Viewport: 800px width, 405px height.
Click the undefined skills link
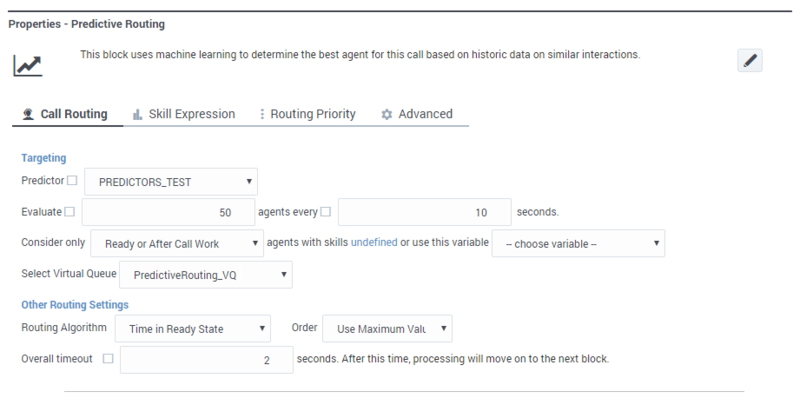374,243
